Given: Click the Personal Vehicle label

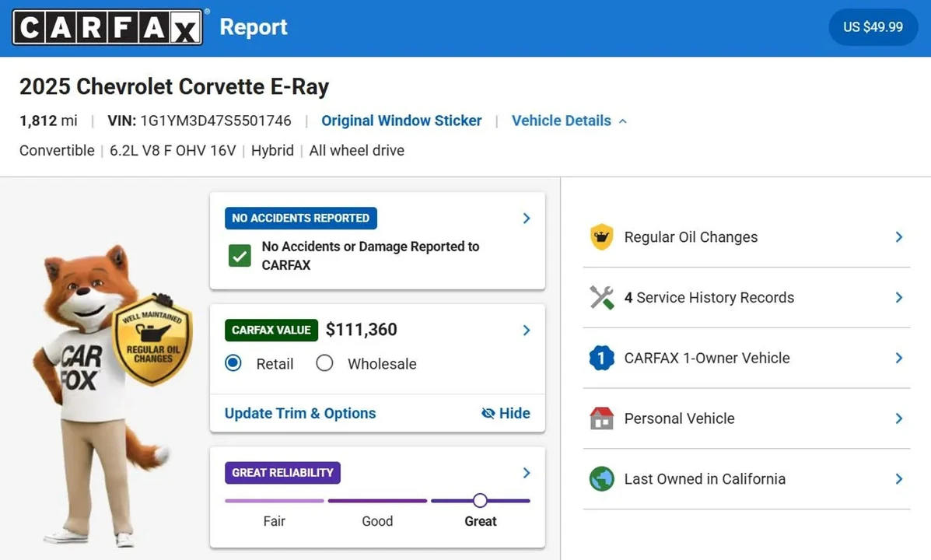Looking at the screenshot, I should (679, 418).
